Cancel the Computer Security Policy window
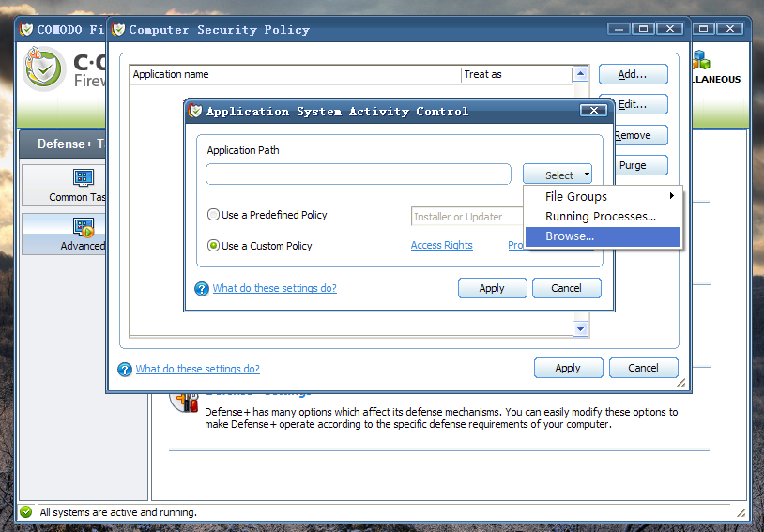Screen dimensions: 764x532 tap(643, 368)
